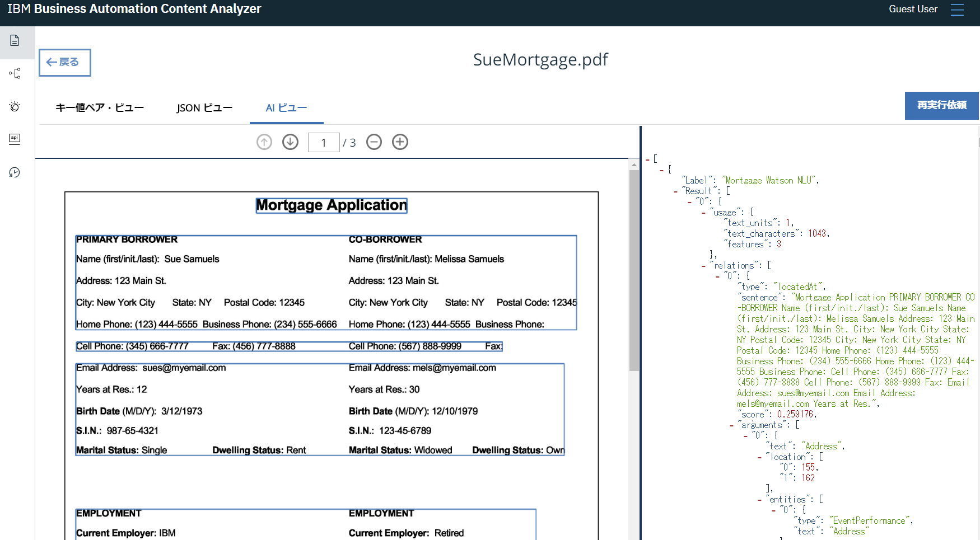Click the page number input field
Screen dimensions: 980x540
pos(324,143)
